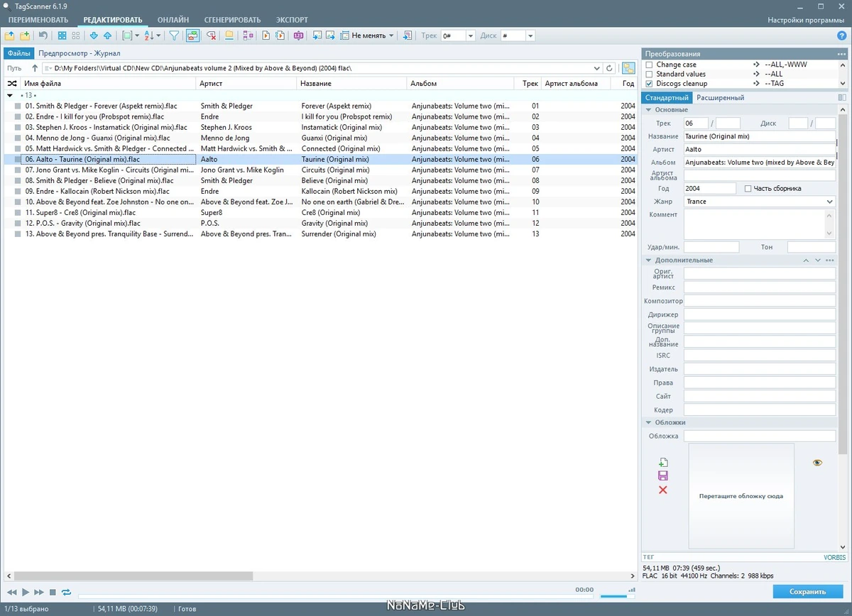Click the rewind button in the player
Screen dimensions: 852x616
click(x=12, y=592)
